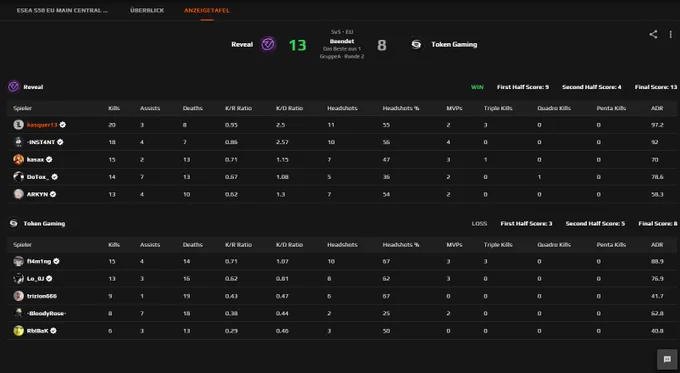Click the verified badge next to DoTox_
The height and width of the screenshot is (373, 680).
(55, 177)
